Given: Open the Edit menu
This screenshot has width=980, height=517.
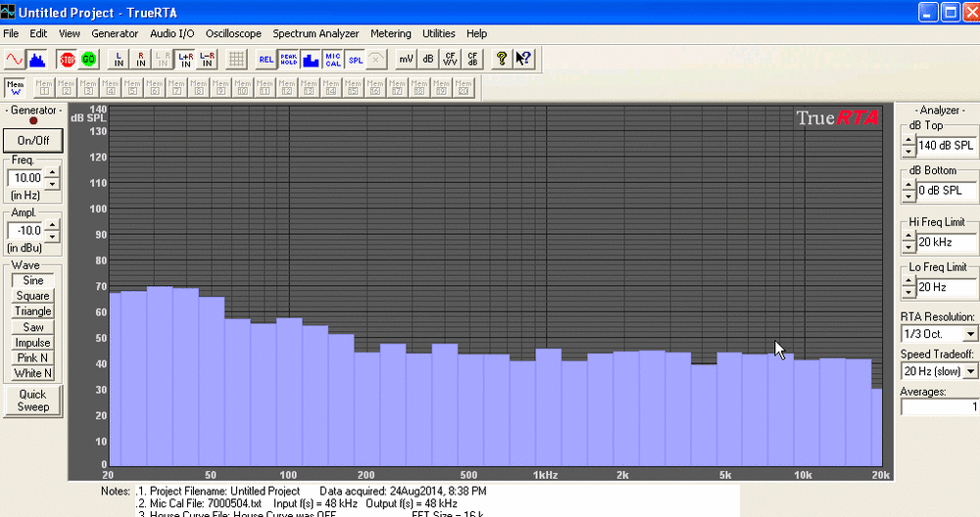Looking at the screenshot, I should (38, 33).
